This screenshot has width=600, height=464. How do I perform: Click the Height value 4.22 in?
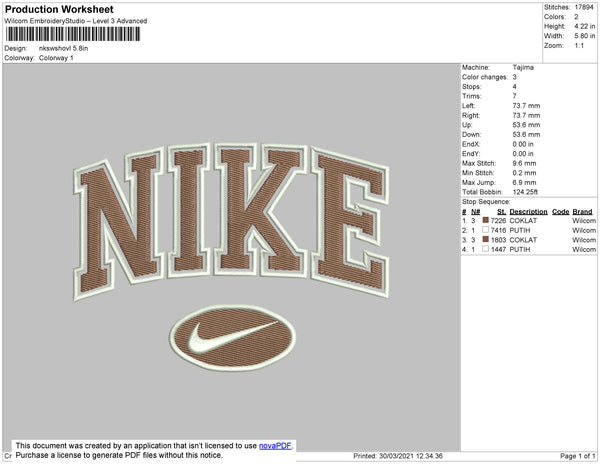click(585, 26)
